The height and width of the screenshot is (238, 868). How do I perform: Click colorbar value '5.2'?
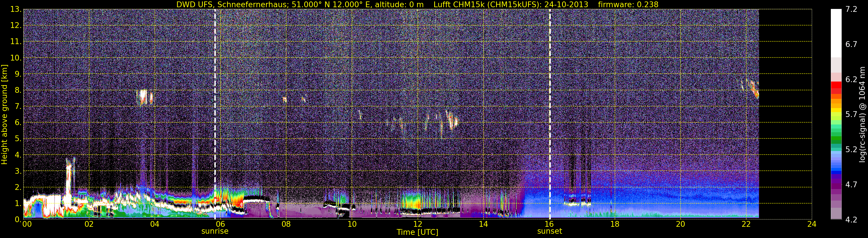click(851, 150)
